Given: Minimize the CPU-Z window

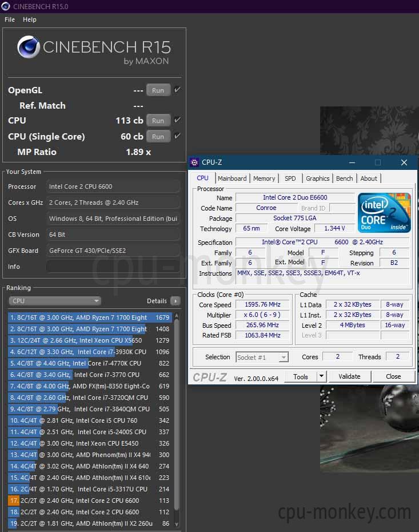Looking at the screenshot, I should coord(352,162).
